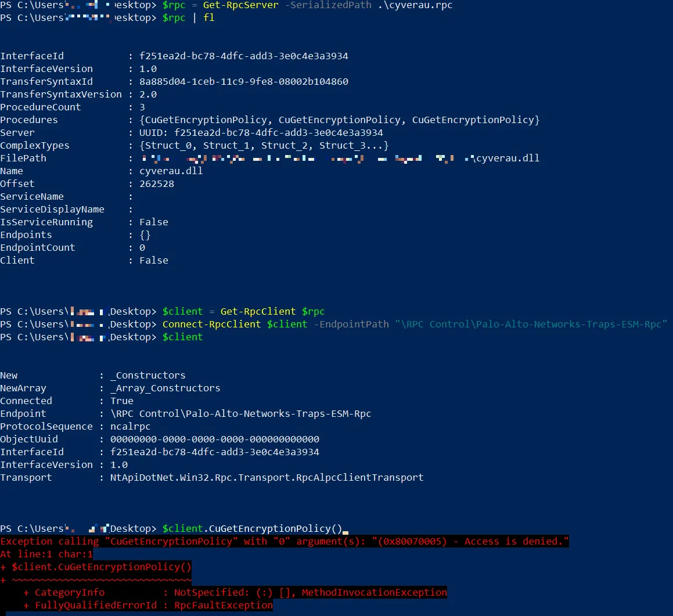The width and height of the screenshot is (673, 616).
Task: Click the all-zero ObjectUuid value
Action: pyautogui.click(x=215, y=439)
